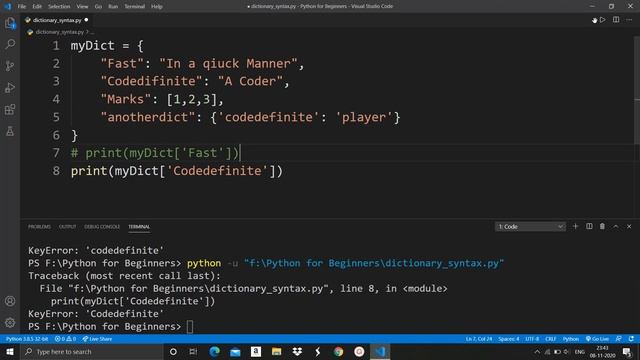Open Cortana circle on the taskbar
The width and height of the screenshot is (640, 360).
173,351
